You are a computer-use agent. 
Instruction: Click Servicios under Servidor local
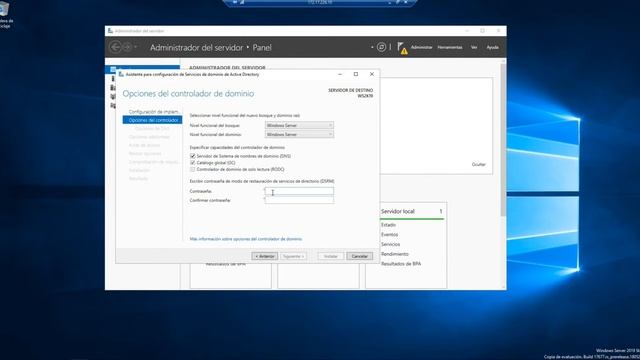click(x=390, y=244)
